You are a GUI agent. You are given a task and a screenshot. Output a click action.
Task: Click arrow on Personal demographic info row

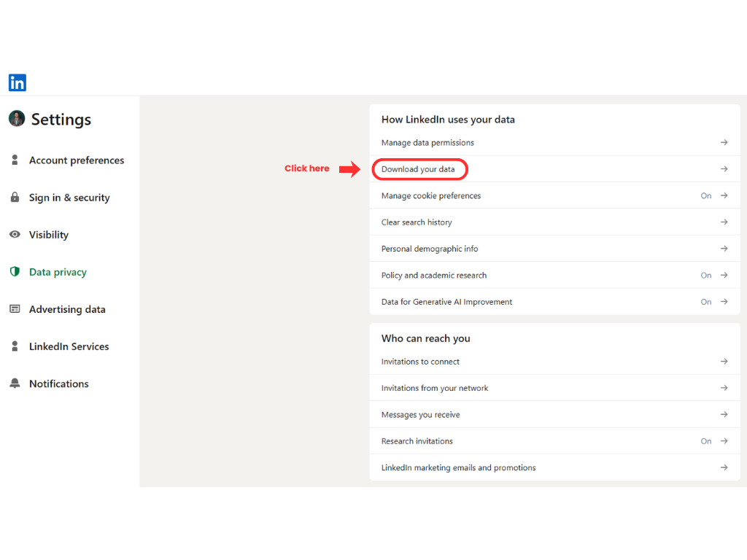[x=724, y=249]
